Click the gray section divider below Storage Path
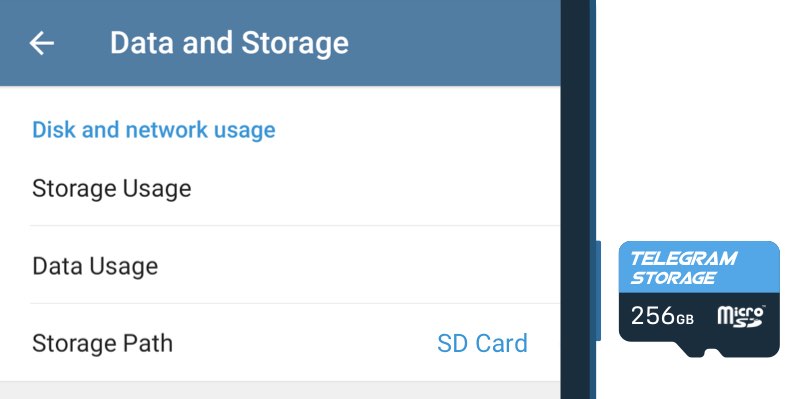Viewport: 800px width, 399px height. click(280, 390)
